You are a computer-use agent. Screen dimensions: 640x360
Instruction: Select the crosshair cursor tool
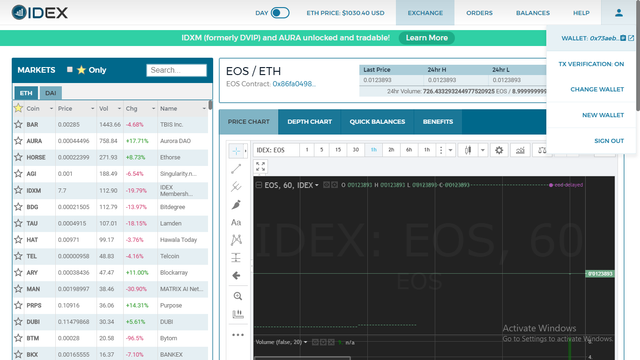[x=236, y=151]
